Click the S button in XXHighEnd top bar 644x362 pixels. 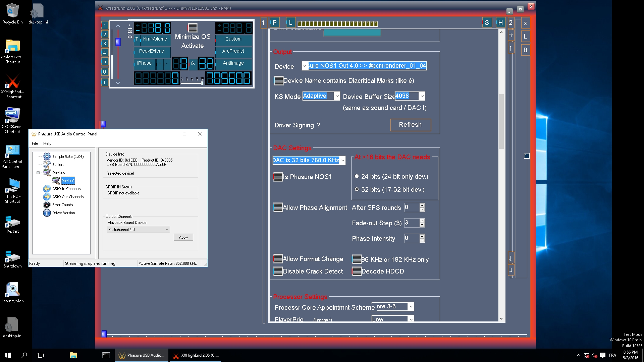(x=487, y=22)
